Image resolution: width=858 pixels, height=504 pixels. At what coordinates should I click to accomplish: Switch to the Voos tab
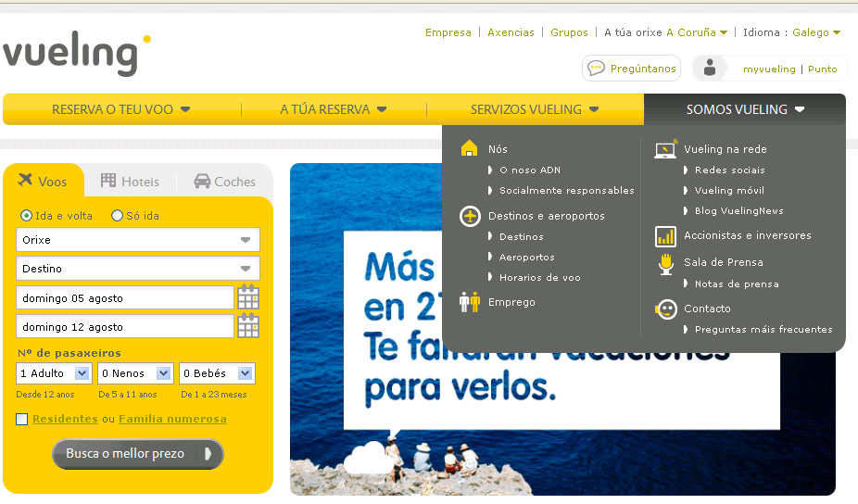point(43,181)
